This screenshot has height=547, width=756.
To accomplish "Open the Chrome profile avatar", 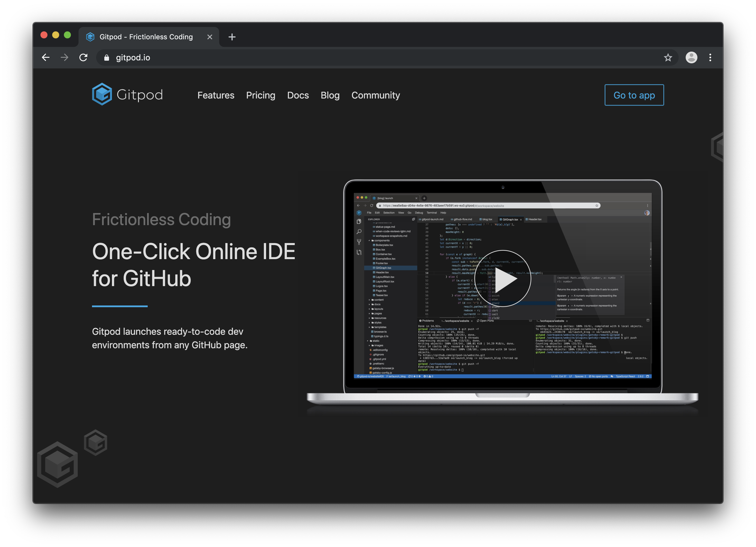I will (x=691, y=57).
